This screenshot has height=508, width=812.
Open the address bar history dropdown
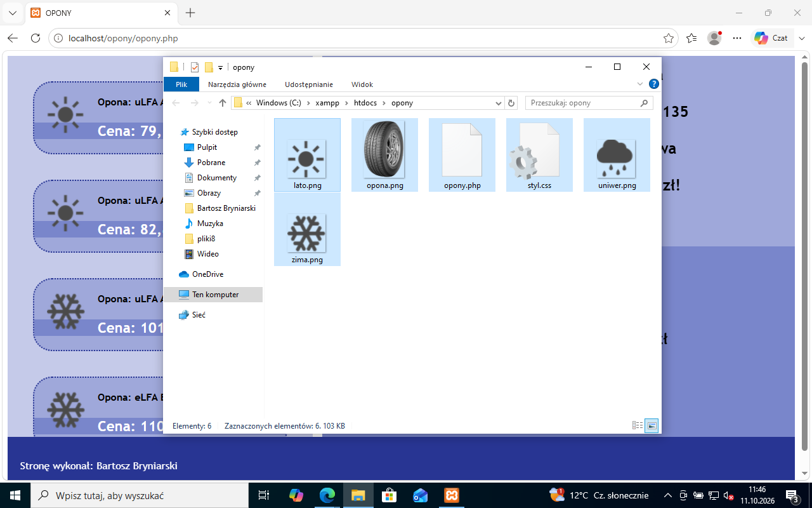[x=499, y=103]
